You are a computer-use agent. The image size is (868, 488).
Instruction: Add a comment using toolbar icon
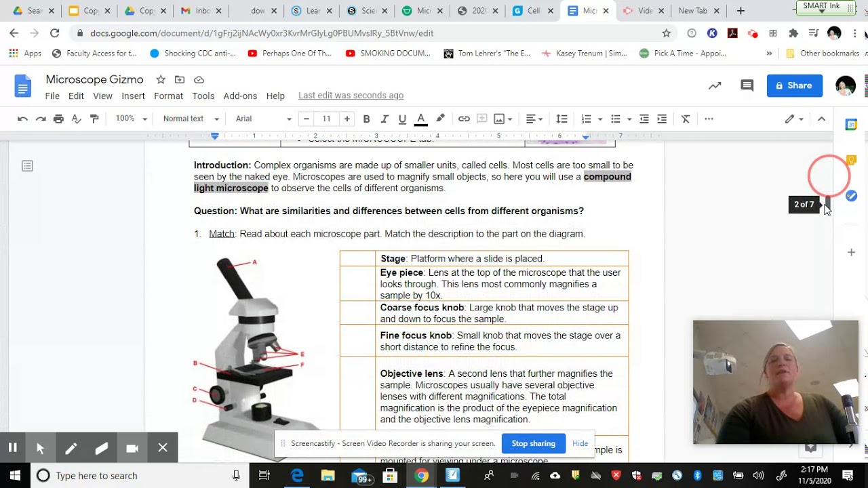click(482, 119)
